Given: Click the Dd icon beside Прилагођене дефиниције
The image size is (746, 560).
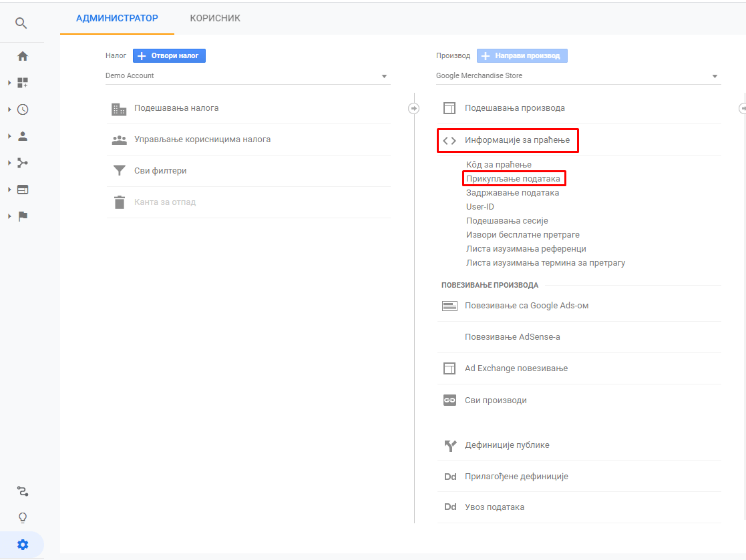Looking at the screenshot, I should pos(450,477).
